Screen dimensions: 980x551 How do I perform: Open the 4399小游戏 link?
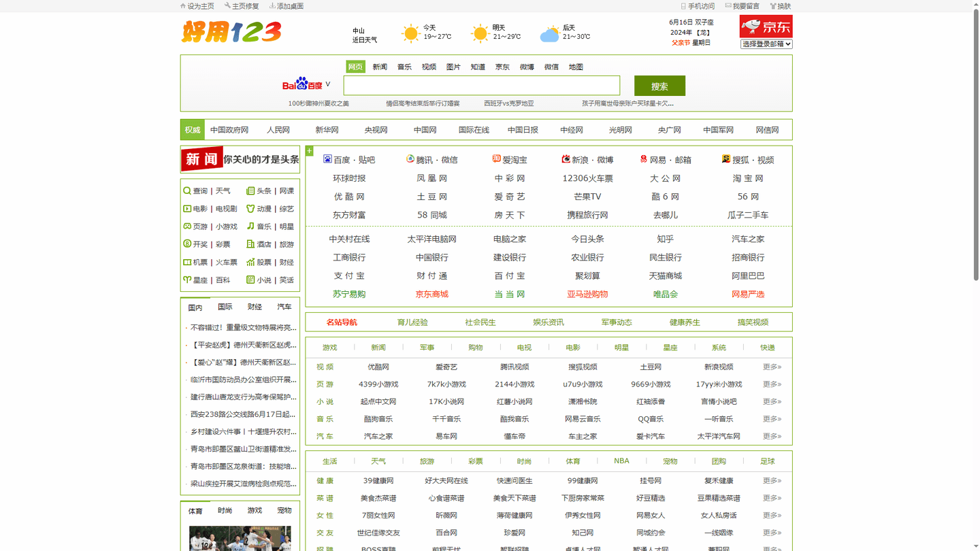tap(378, 384)
